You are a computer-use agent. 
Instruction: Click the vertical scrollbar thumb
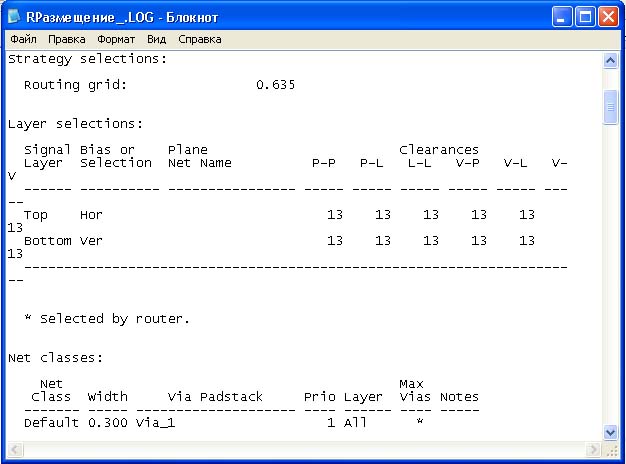[x=610, y=107]
